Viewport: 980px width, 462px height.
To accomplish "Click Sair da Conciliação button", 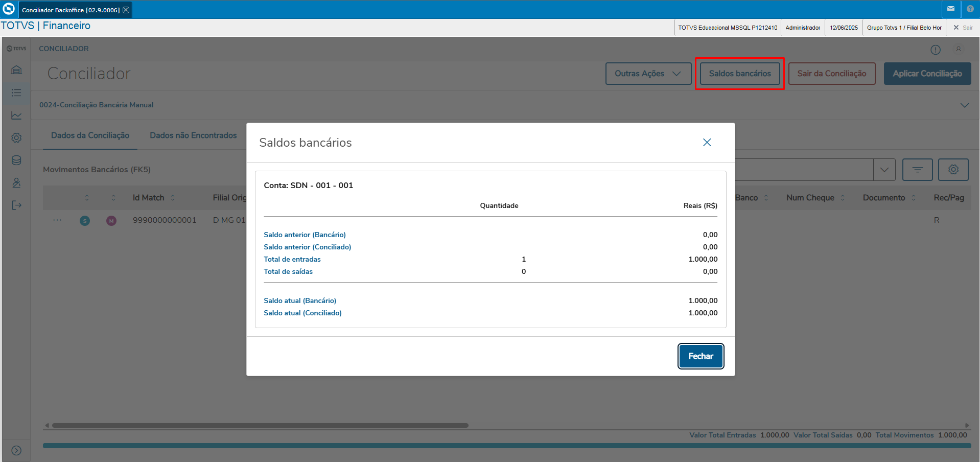I will pos(832,74).
